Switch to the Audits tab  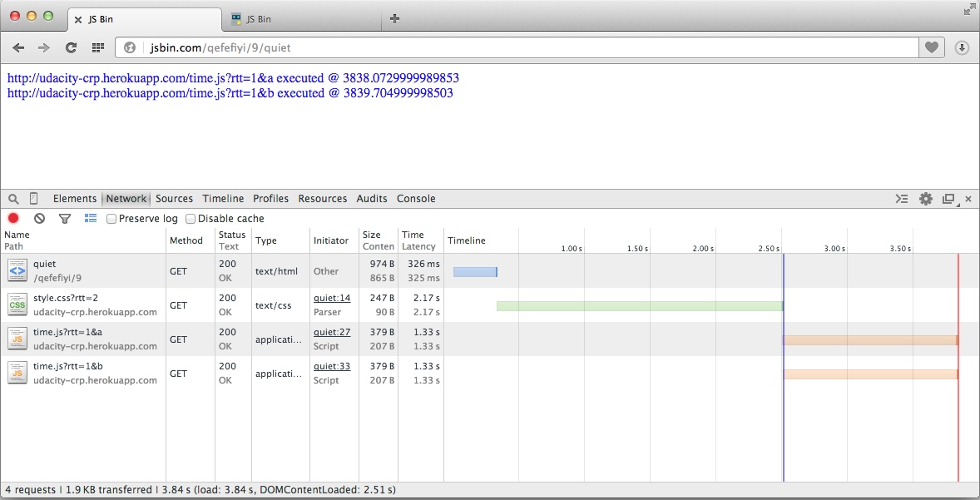(372, 199)
